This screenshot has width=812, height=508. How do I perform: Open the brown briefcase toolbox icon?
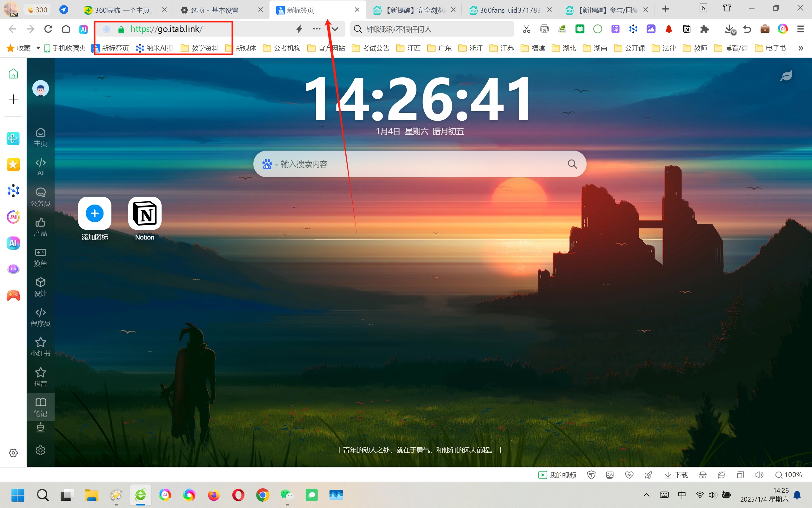click(x=765, y=29)
